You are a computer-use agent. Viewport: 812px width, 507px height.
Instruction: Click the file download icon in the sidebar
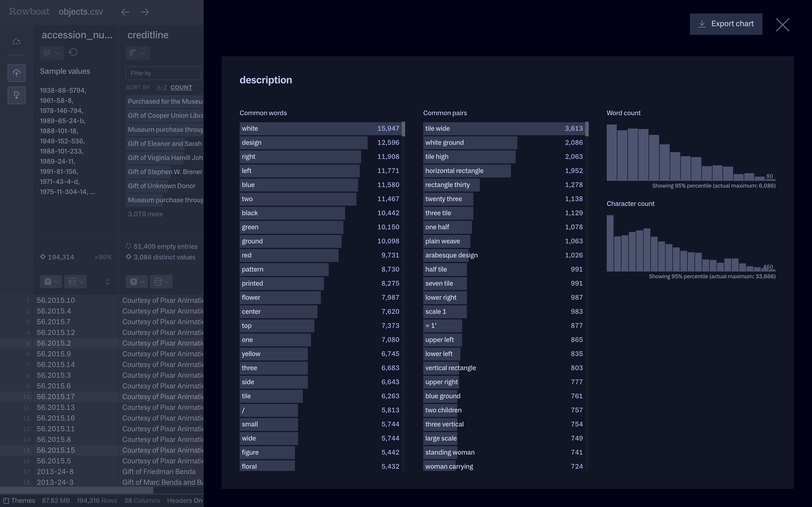pyautogui.click(x=16, y=95)
